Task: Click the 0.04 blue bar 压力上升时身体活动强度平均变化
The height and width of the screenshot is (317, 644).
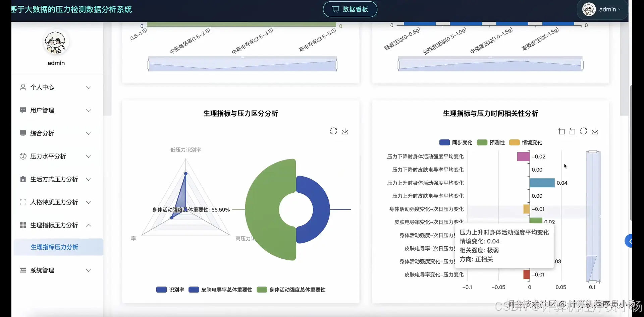Action: (542, 183)
